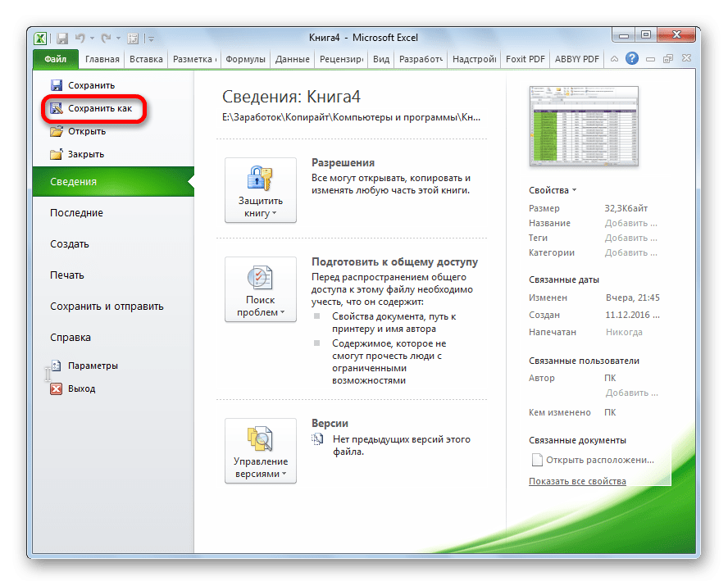Open the Разметка страницы tab
Image resolution: width=728 pixels, height=586 pixels.
tap(194, 59)
